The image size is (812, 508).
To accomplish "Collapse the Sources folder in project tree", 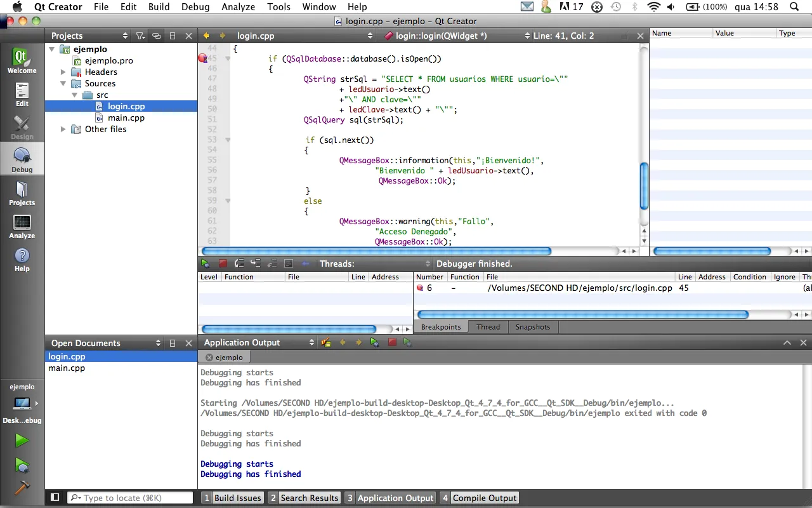I will click(x=63, y=84).
